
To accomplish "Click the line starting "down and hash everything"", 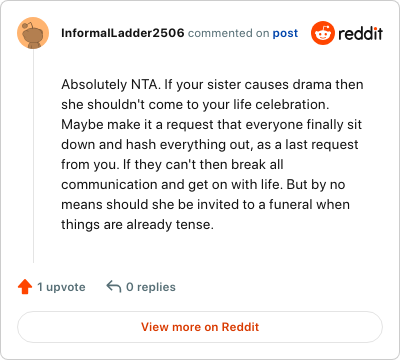I will coord(210,145).
